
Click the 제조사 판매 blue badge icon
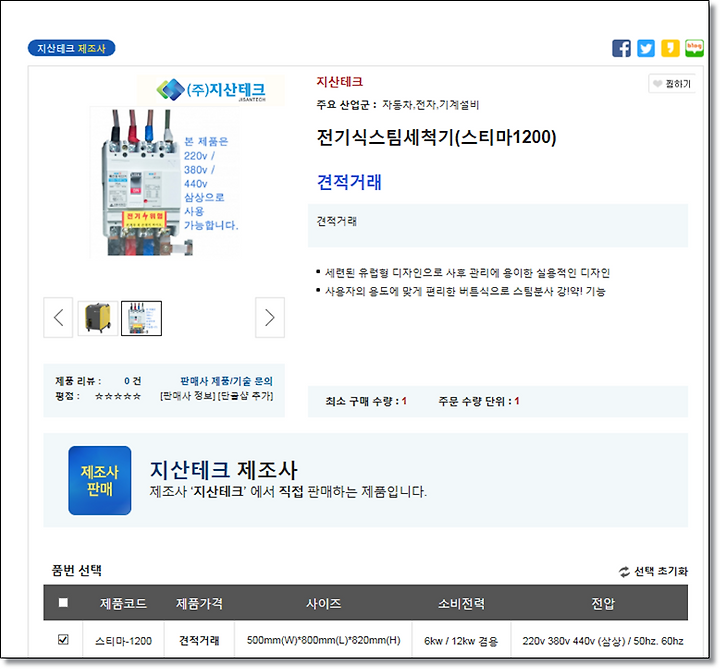click(100, 480)
